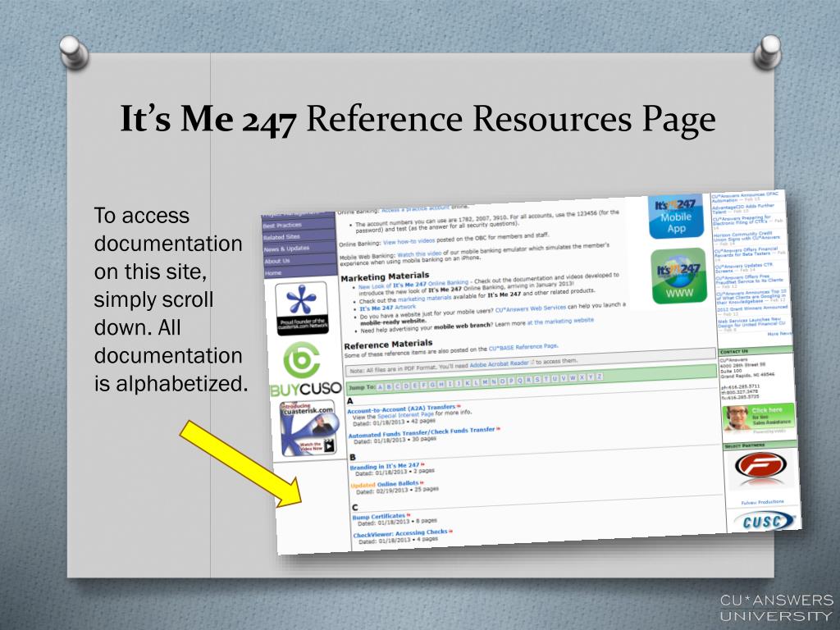Open news item CU*Answers Announces OFAC Automation
The image size is (840, 630).
pyautogui.click(x=745, y=197)
